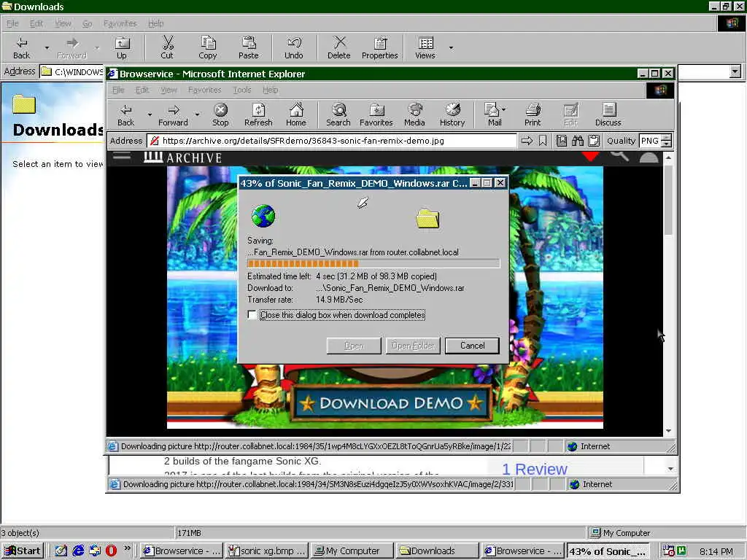Print the page from the IE toolbar

[533, 114]
